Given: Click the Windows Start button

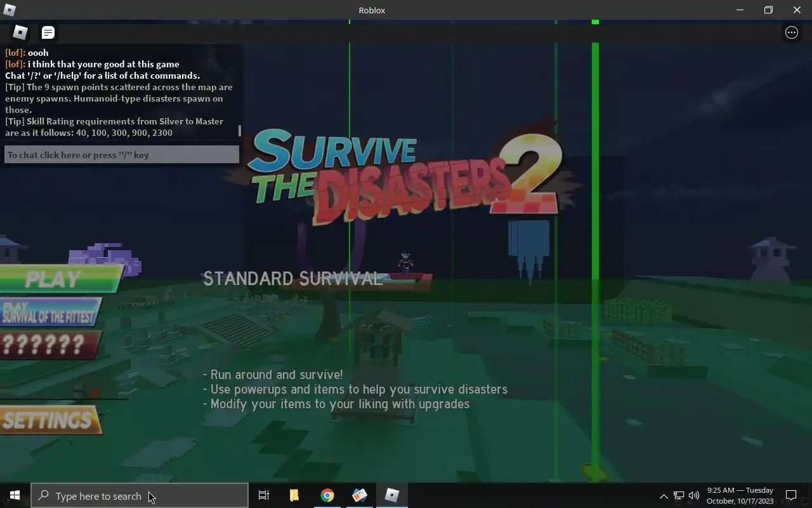Looking at the screenshot, I should [15, 495].
